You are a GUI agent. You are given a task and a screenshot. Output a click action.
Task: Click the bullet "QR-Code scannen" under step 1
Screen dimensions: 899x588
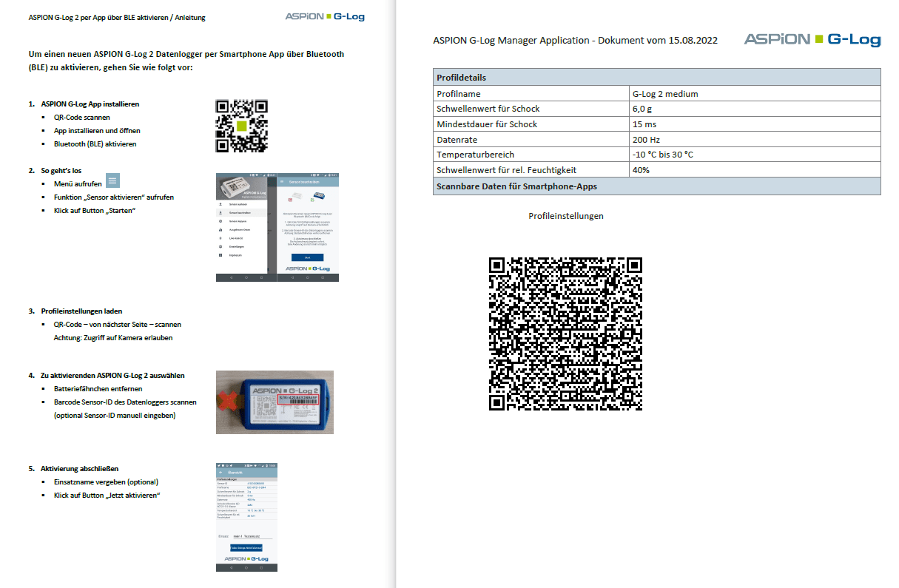tap(82, 118)
